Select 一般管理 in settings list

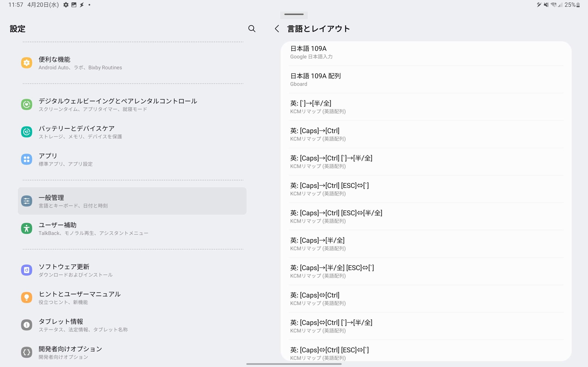pos(132,201)
